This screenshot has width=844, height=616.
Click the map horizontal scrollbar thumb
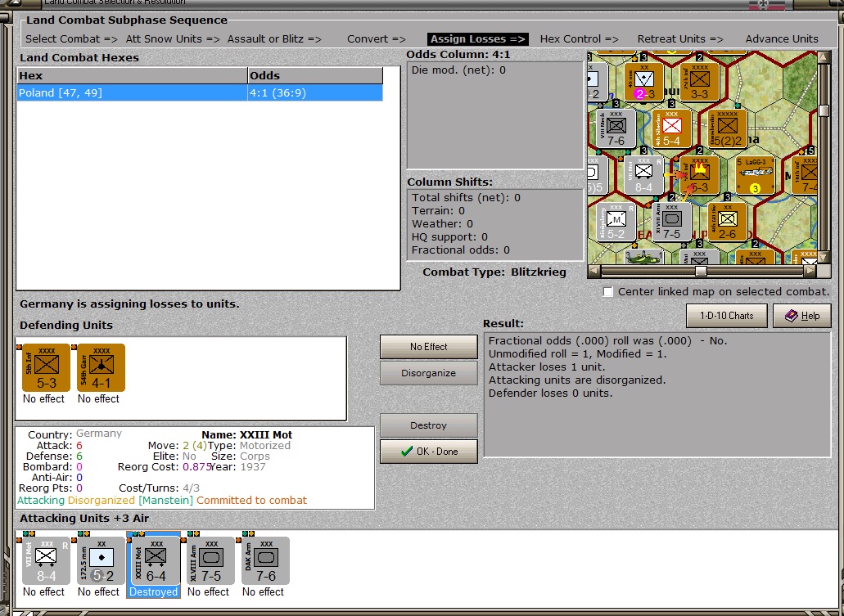click(700, 271)
